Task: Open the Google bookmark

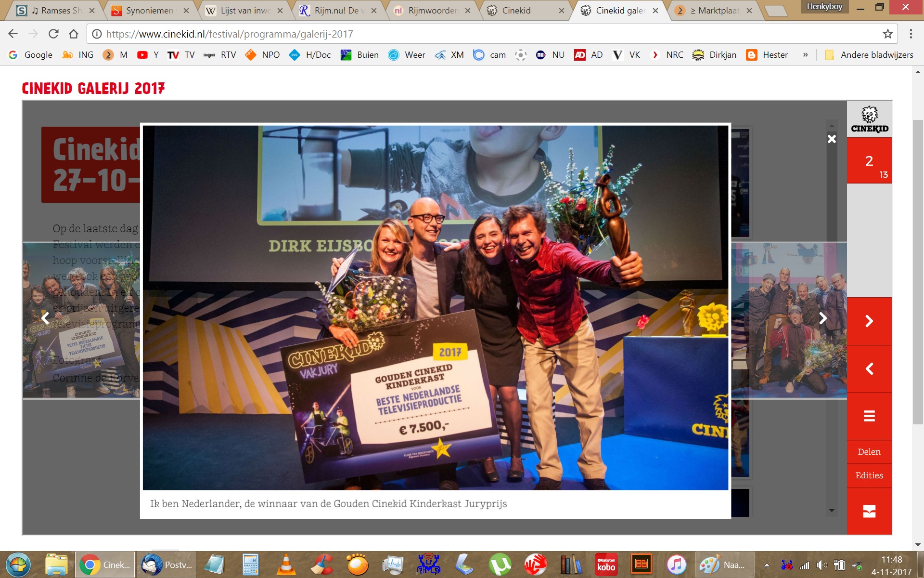Action: 31,55
